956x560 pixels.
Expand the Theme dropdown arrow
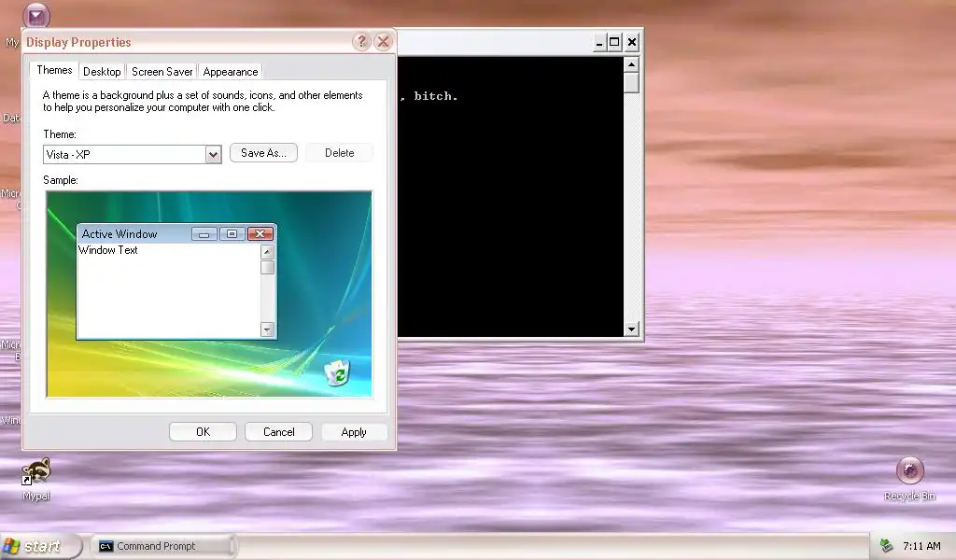click(x=213, y=155)
